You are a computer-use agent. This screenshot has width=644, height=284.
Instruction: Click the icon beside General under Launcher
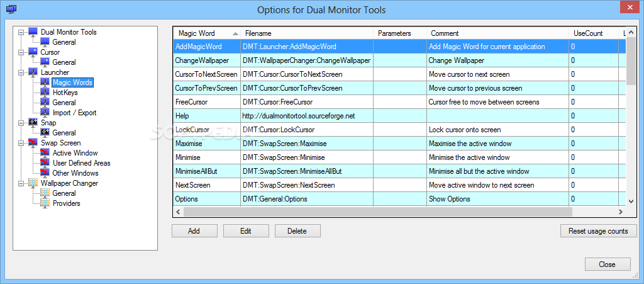pos(45,103)
